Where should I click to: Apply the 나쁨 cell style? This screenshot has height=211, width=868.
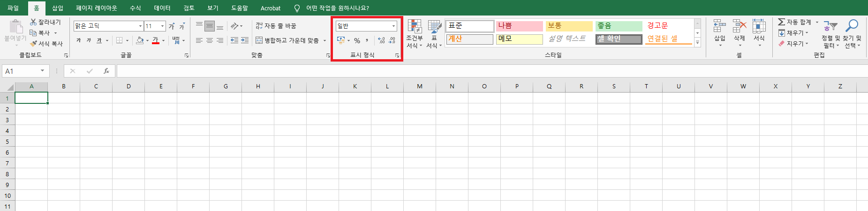click(x=519, y=26)
